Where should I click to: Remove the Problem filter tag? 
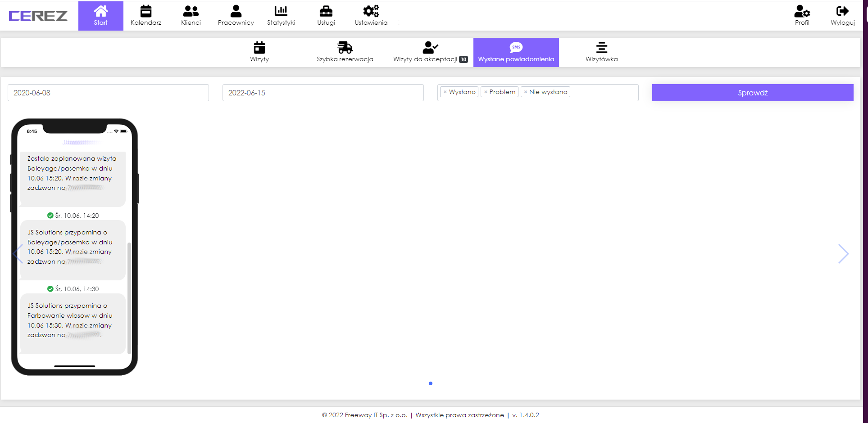coord(486,92)
